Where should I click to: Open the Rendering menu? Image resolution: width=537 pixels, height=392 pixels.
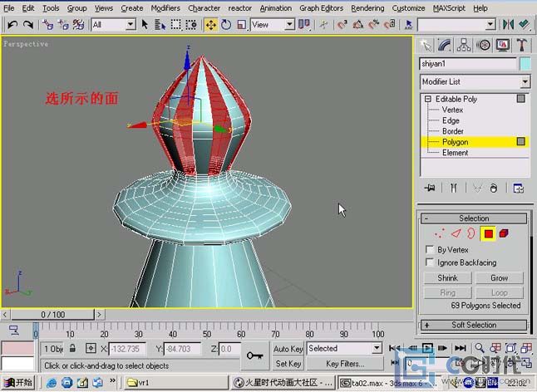[x=367, y=7]
